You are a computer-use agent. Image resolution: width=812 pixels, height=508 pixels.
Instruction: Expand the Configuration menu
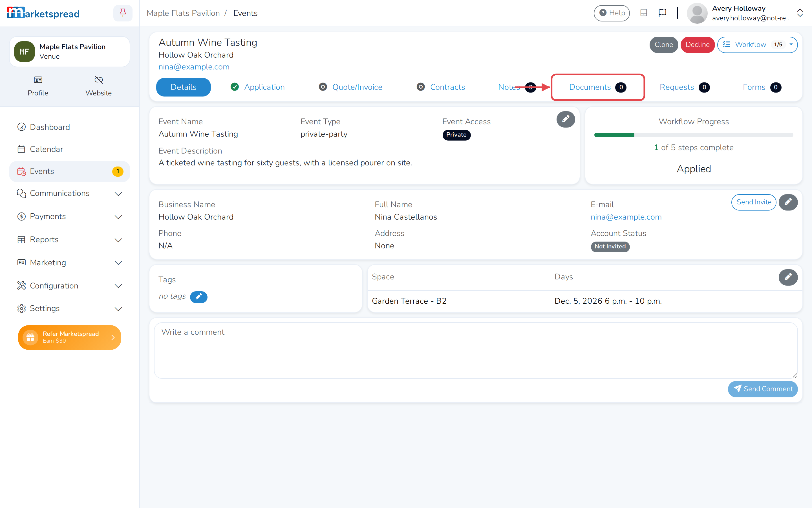[69, 286]
